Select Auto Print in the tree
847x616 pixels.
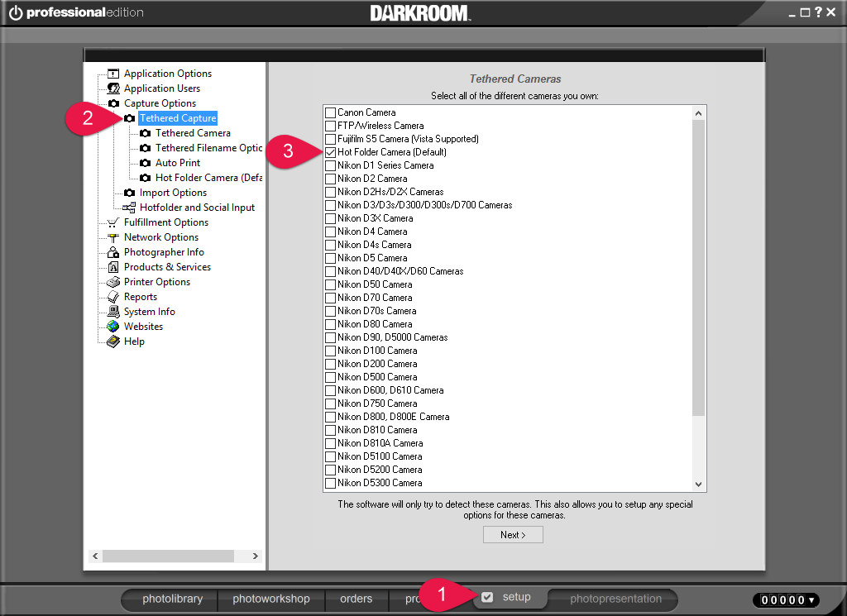(178, 163)
